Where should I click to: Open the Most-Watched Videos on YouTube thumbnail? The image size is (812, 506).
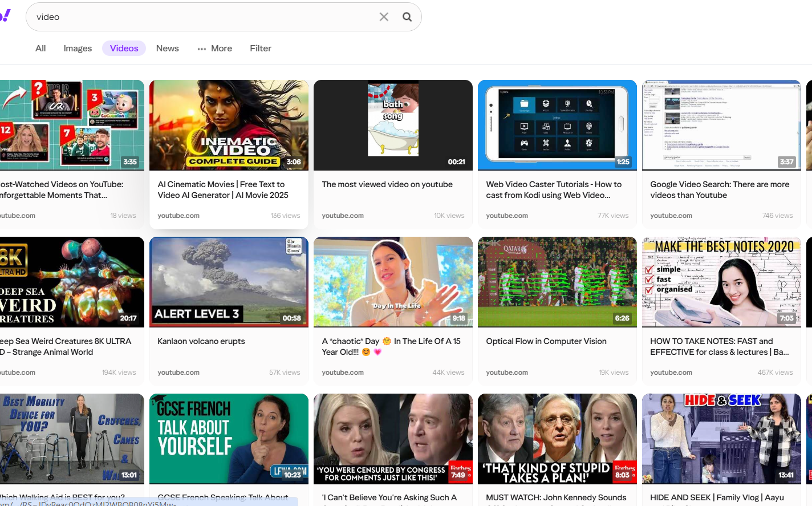72,125
